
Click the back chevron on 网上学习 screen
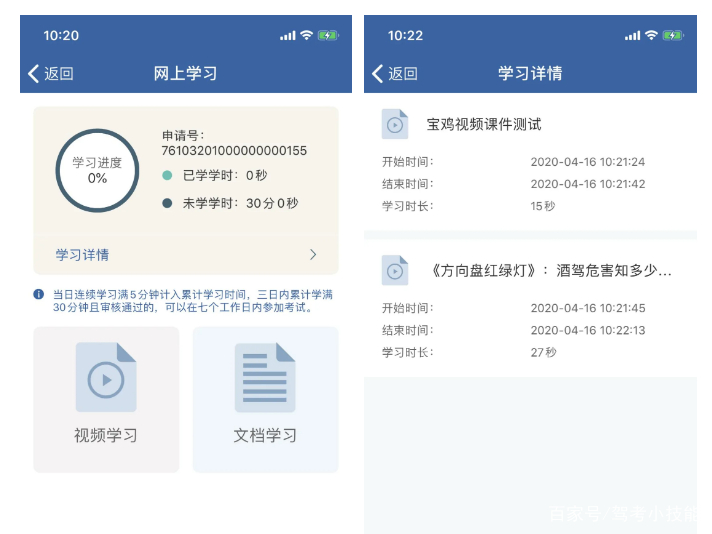coord(33,74)
